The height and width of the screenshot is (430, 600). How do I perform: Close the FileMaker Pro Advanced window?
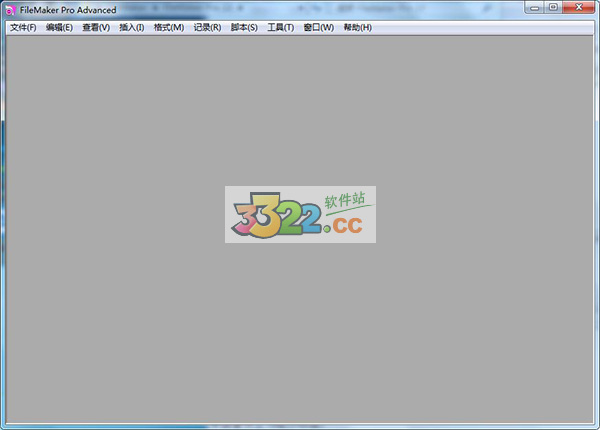[579, 7]
